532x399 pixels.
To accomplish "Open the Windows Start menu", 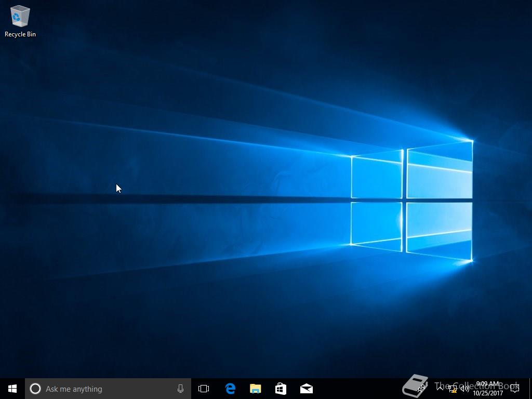I will pos(12,389).
